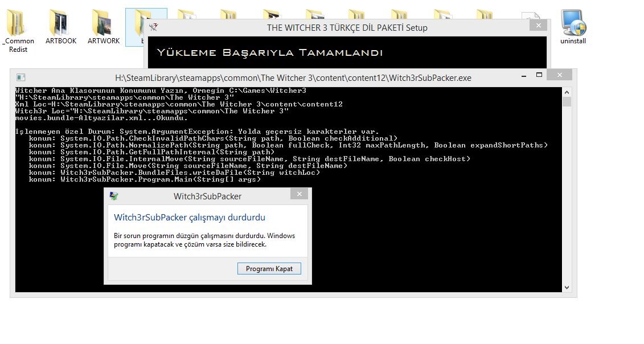This screenshot has height=344, width=644.
Task: Open the _Common Redist folder
Action: (x=18, y=31)
